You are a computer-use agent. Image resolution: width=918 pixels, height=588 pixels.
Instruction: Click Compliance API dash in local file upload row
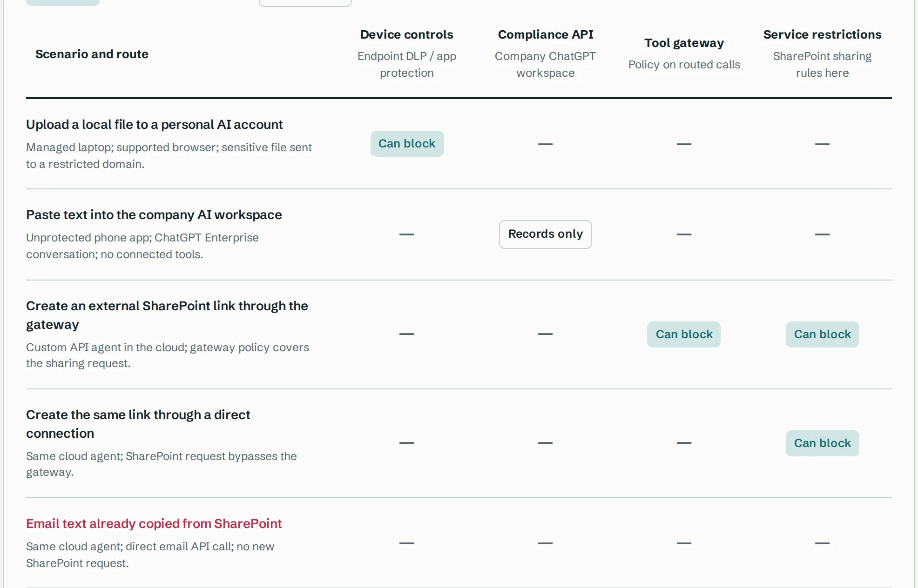[x=545, y=144]
